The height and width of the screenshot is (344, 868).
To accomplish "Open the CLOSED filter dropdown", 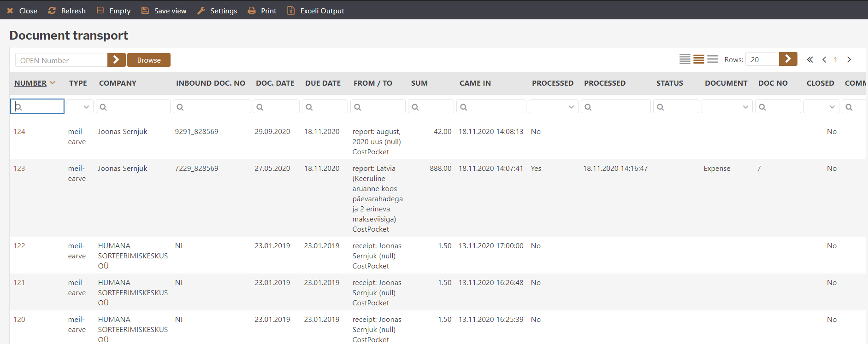I will (821, 107).
